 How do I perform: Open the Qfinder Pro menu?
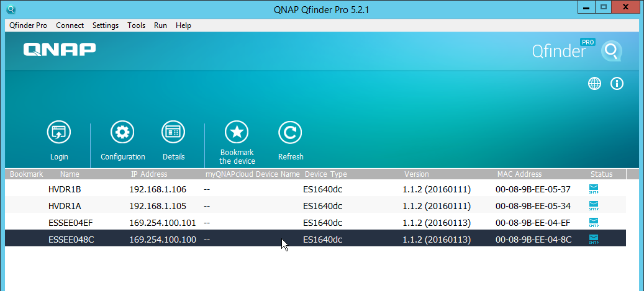pos(29,25)
